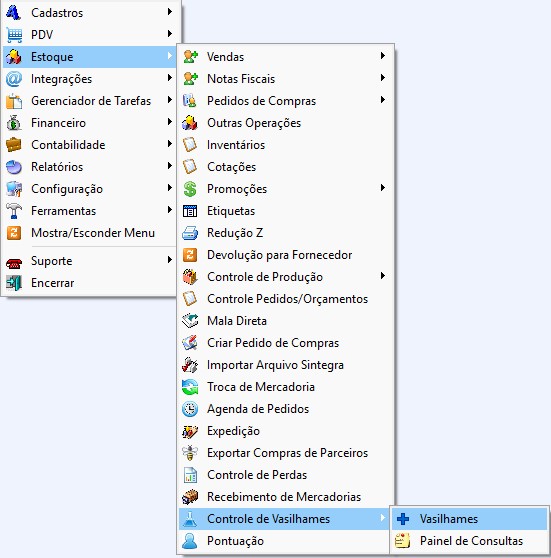Click the Painel de Consultas notepad icon
Image resolution: width=551 pixels, height=558 pixels.
click(x=403, y=541)
